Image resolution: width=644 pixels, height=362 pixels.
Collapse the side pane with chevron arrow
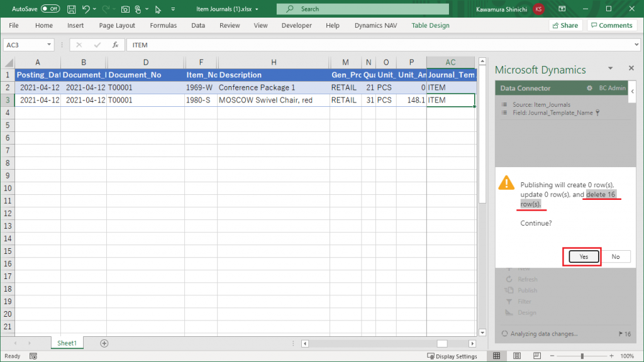(x=633, y=91)
